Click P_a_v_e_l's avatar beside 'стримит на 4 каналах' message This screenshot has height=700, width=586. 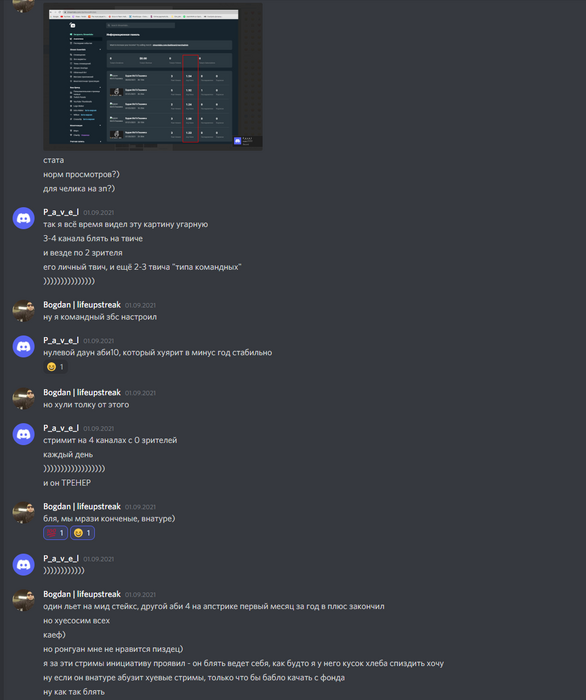(x=24, y=434)
